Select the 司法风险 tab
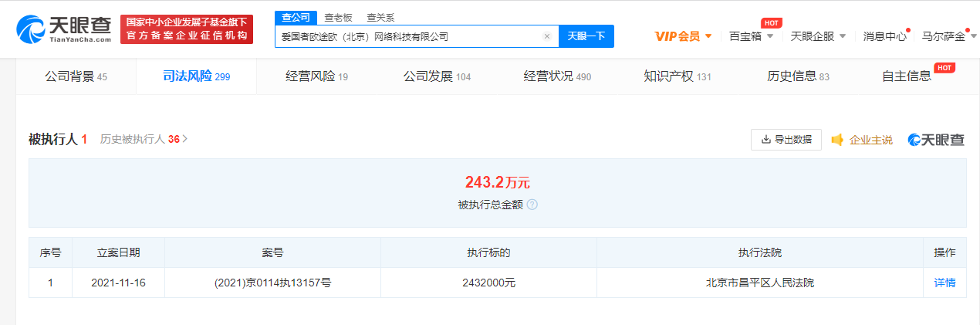Screen dimensions: 980x325 [x=196, y=76]
